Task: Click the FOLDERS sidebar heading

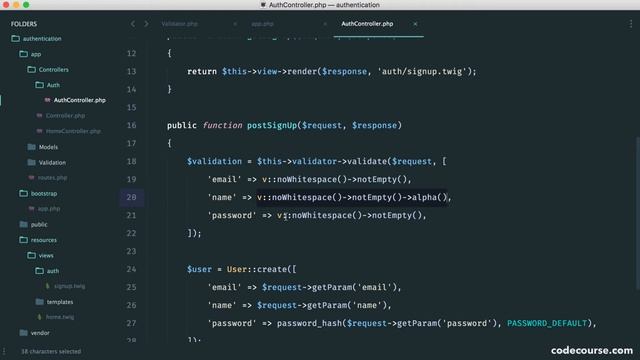Action: point(24,24)
